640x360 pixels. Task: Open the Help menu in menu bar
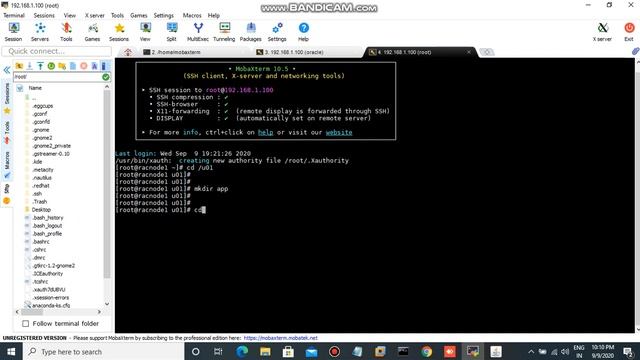click(213, 15)
